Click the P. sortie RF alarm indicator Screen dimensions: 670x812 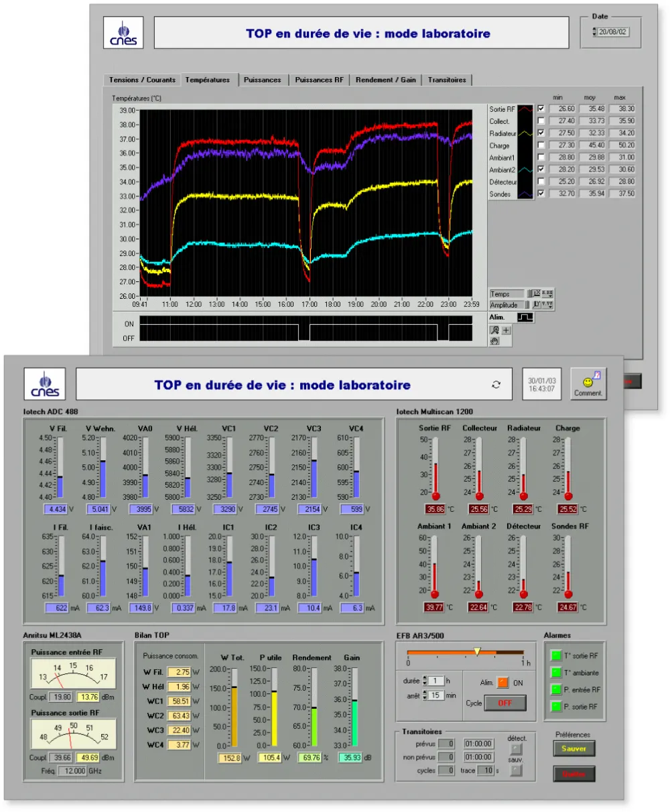[x=556, y=706]
